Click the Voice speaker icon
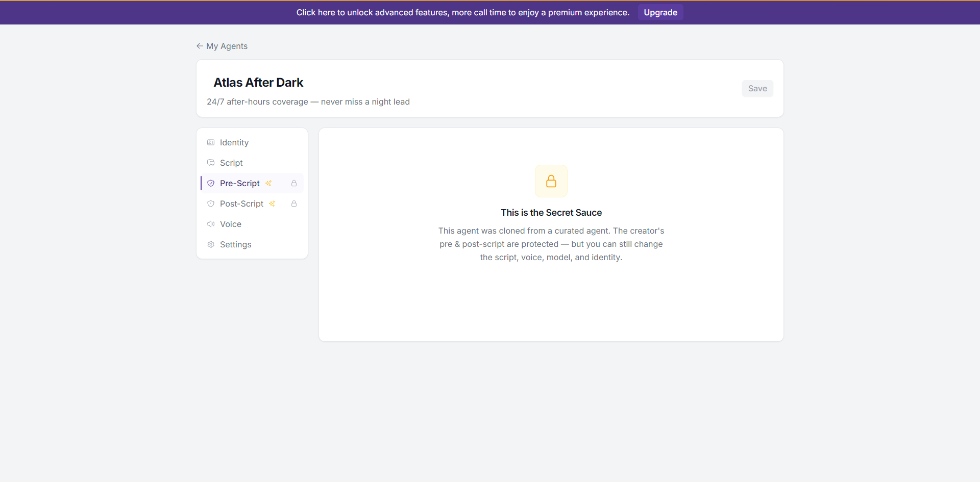Screen dimensions: 980x482 [211, 224]
